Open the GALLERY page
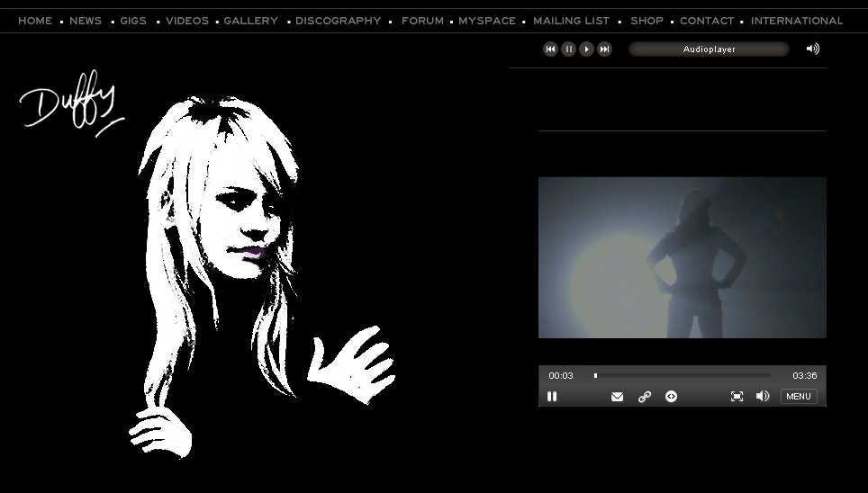 [x=251, y=21]
